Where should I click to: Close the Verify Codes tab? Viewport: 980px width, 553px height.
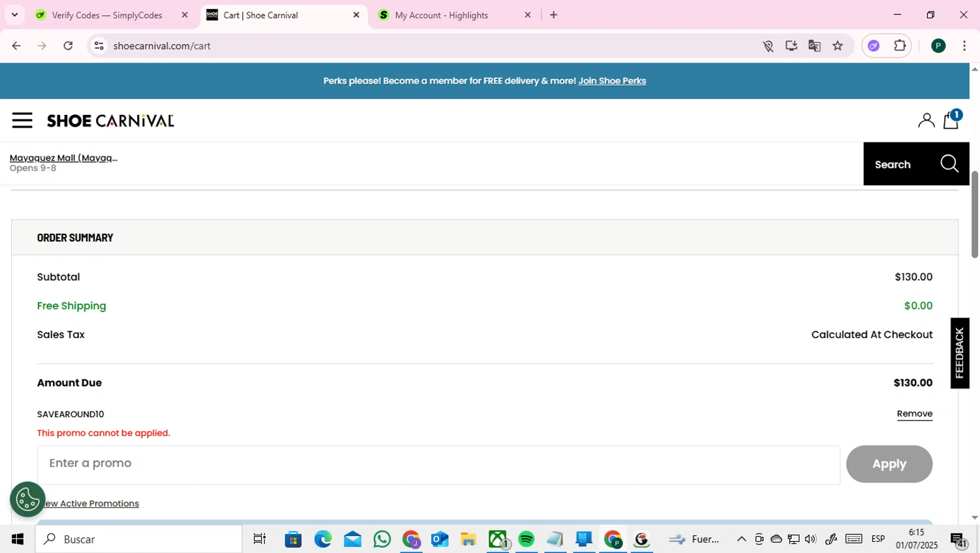pos(185,15)
